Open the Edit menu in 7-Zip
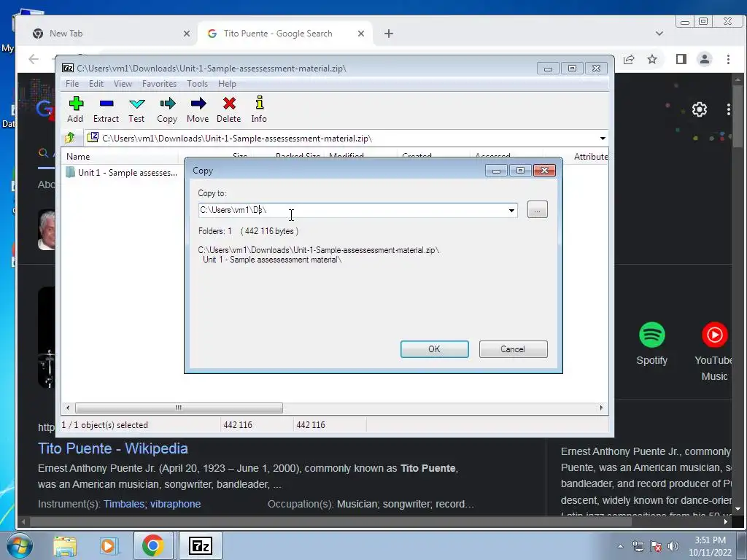Image resolution: width=747 pixels, height=560 pixels. tap(96, 84)
